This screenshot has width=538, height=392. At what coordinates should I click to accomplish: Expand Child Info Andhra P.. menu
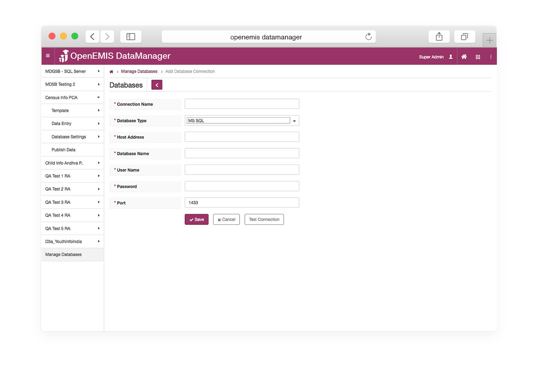point(73,163)
